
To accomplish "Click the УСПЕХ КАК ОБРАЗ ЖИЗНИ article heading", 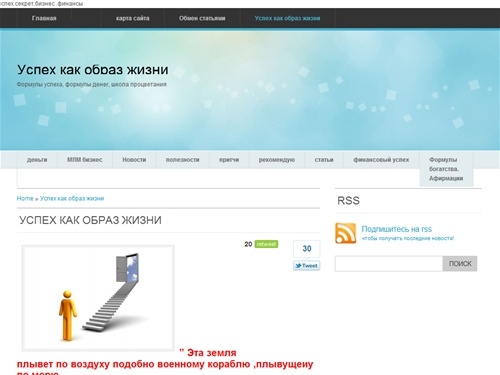I will [x=90, y=220].
